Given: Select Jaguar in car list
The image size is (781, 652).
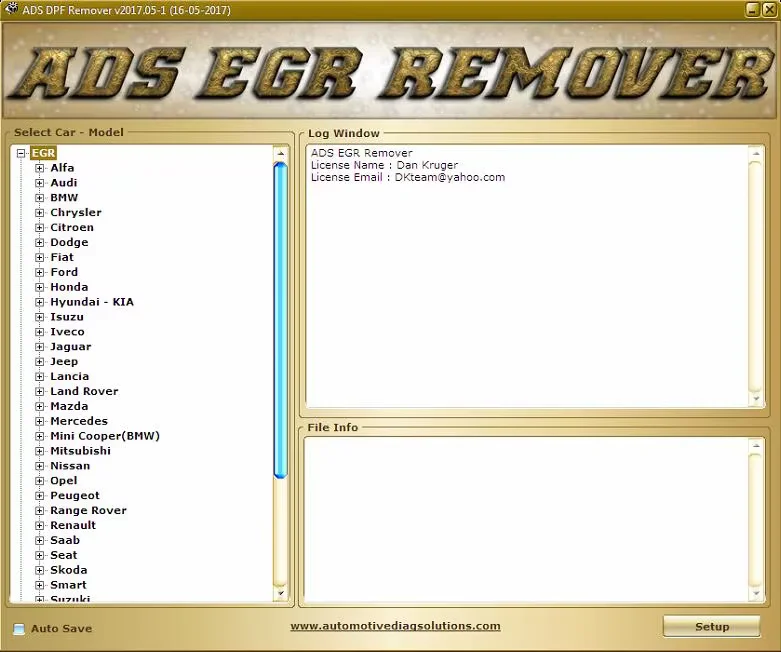Looking at the screenshot, I should click(x=70, y=347).
